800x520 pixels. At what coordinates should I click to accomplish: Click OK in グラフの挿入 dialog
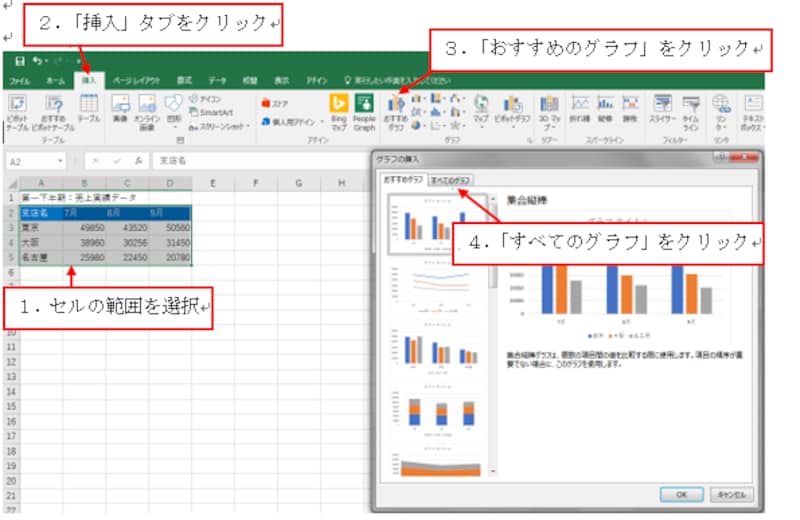682,494
